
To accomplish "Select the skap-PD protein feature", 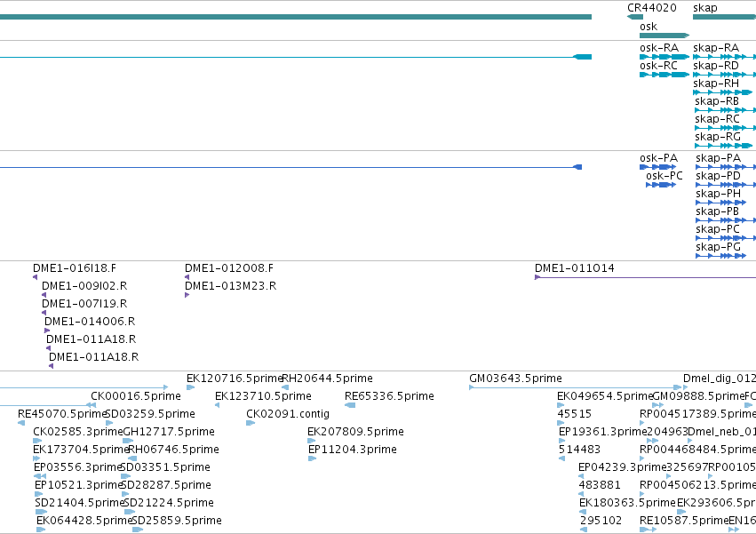I will 726,185.
